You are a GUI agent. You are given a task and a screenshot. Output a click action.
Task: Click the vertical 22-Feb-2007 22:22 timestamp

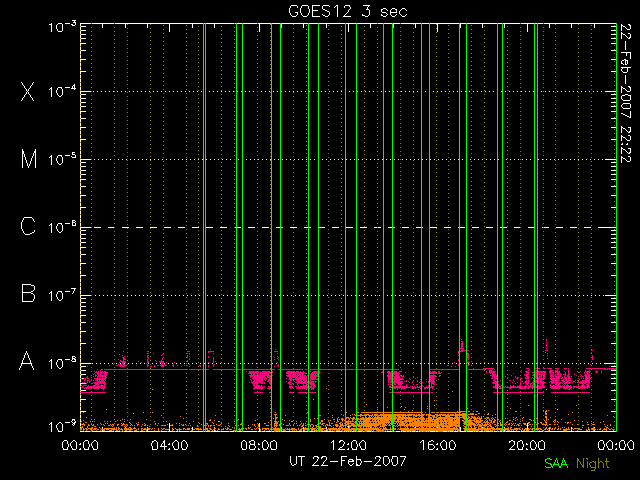click(x=626, y=93)
